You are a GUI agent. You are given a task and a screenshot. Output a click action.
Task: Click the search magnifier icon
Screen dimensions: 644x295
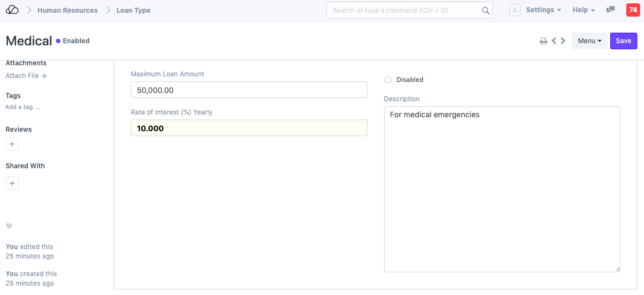(x=485, y=11)
